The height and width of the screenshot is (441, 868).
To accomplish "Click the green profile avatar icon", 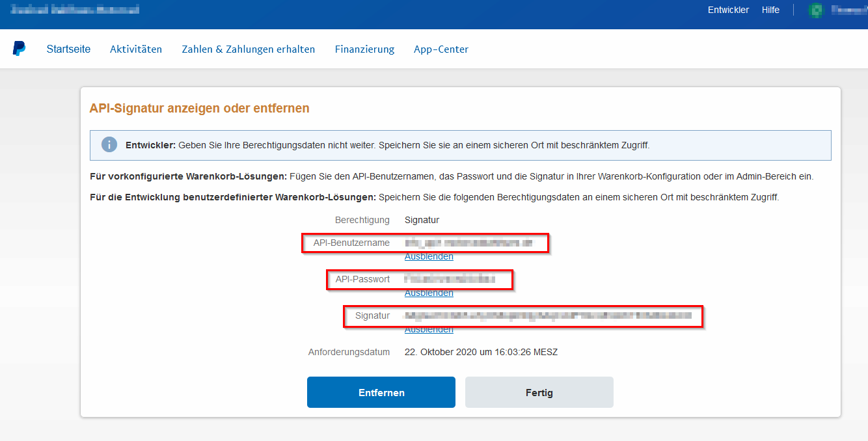I will [816, 10].
